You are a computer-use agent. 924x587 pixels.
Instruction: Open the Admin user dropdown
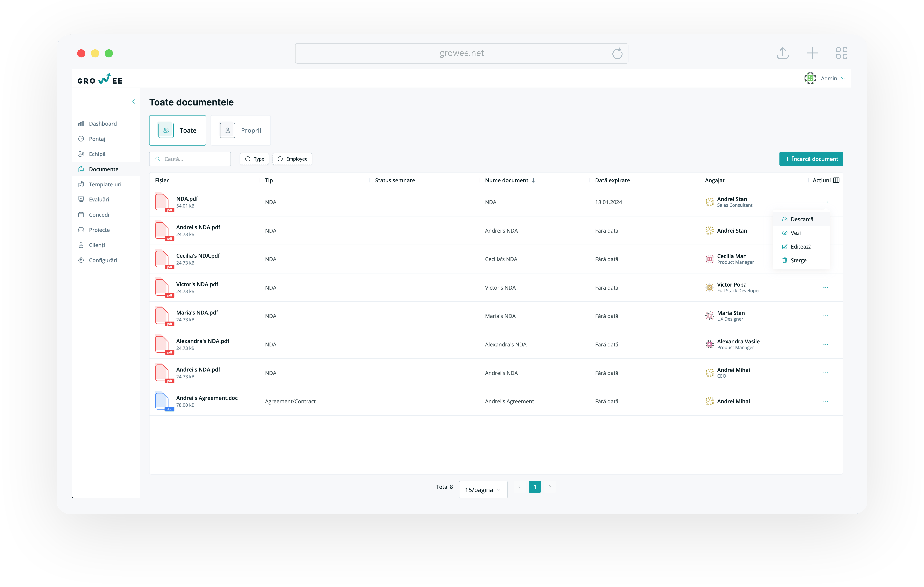pyautogui.click(x=825, y=78)
